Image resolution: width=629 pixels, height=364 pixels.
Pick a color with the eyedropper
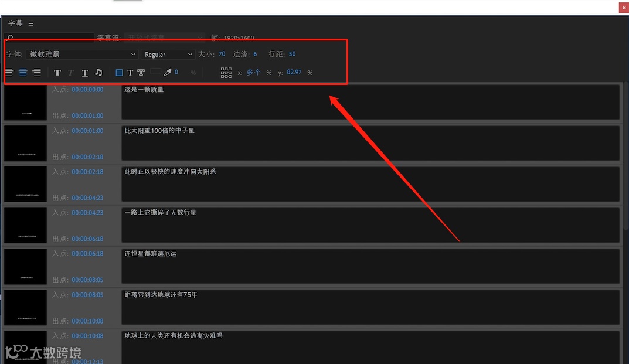168,72
